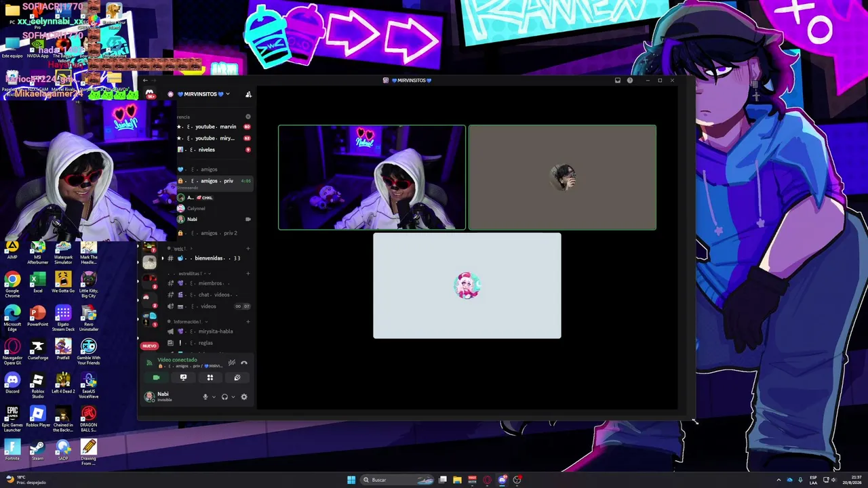Open Discord inbox icon in title bar
The height and width of the screenshot is (488, 868).
[618, 81]
